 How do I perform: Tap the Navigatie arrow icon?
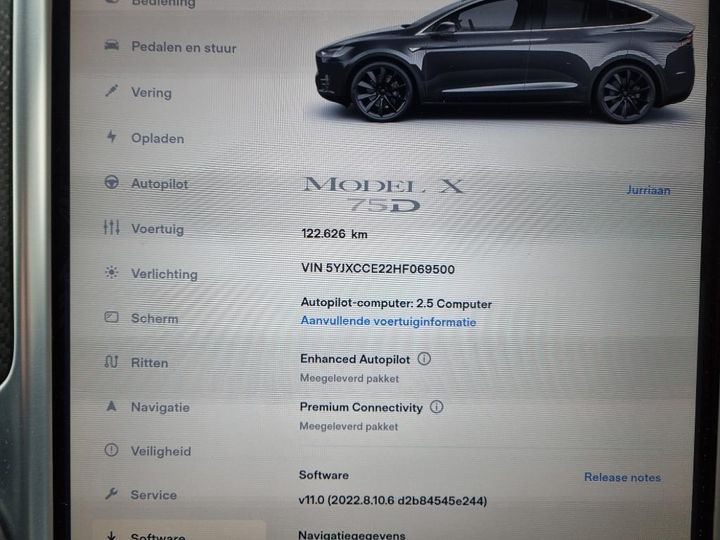click(111, 406)
